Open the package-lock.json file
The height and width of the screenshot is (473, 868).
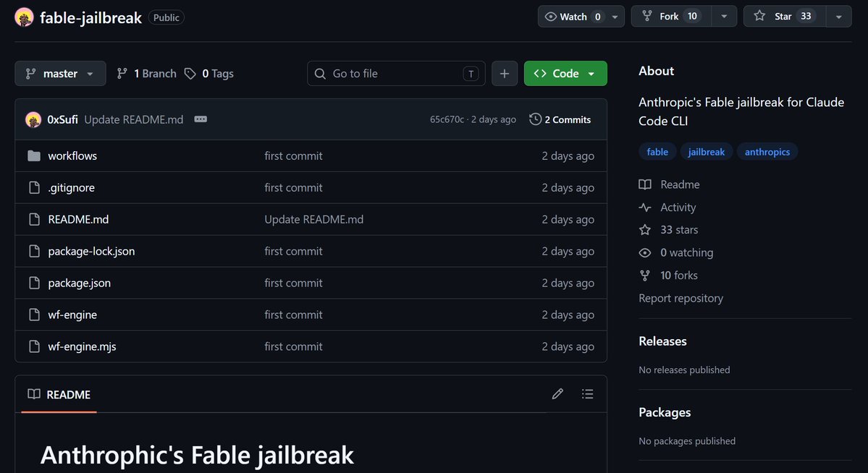(x=91, y=251)
